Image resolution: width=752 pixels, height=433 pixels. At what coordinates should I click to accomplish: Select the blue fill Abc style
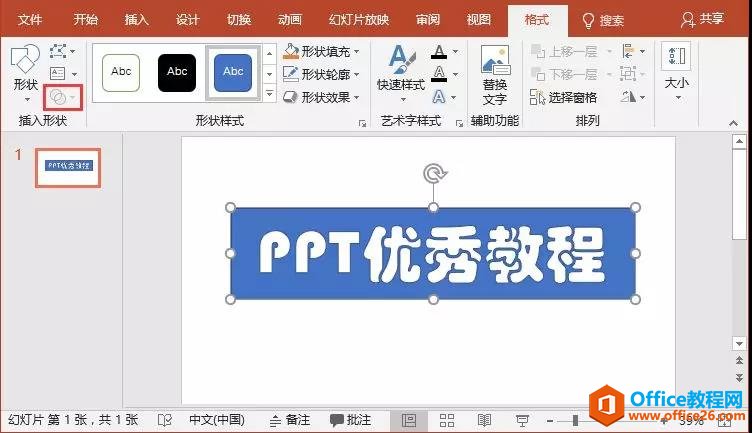[233, 72]
